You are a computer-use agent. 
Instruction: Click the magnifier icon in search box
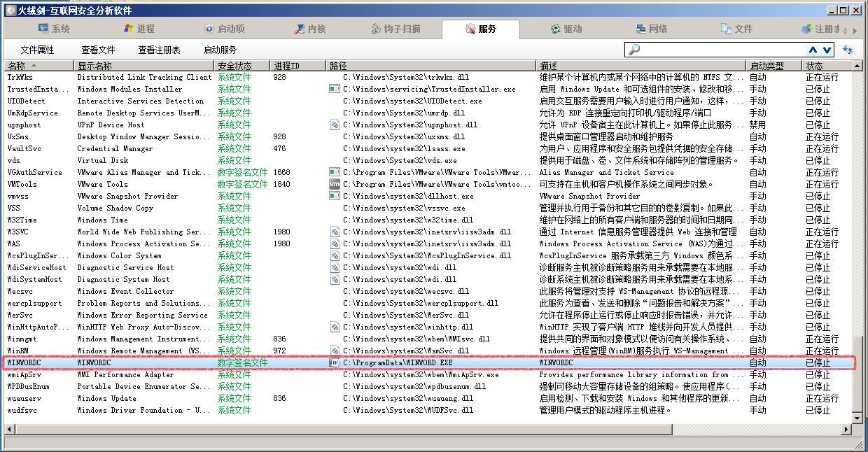(x=634, y=50)
